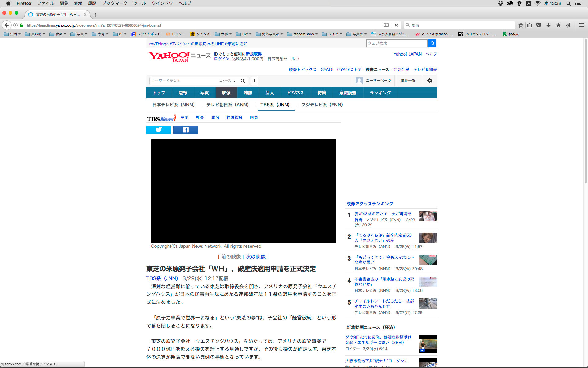The width and height of the screenshot is (588, 368).
Task: Click the blue web search magnifier button
Action: click(432, 43)
